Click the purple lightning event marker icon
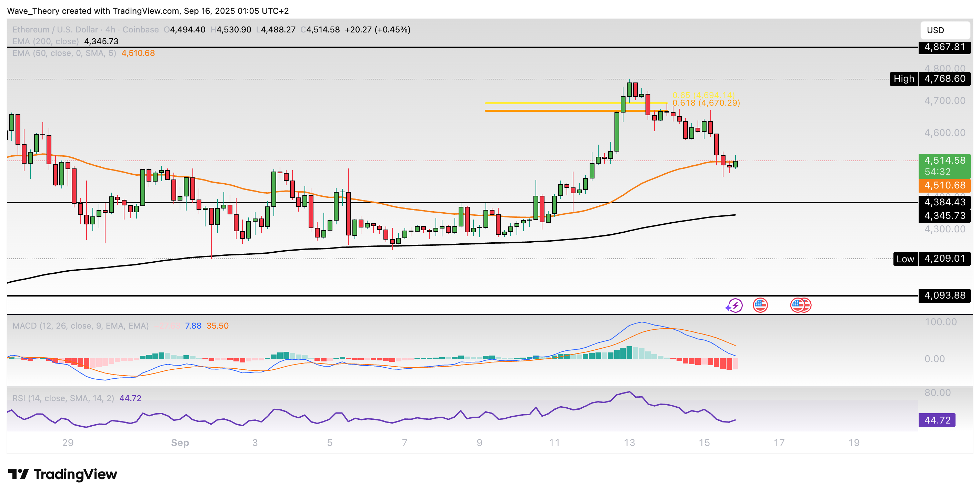The height and width of the screenshot is (495, 980). point(736,304)
